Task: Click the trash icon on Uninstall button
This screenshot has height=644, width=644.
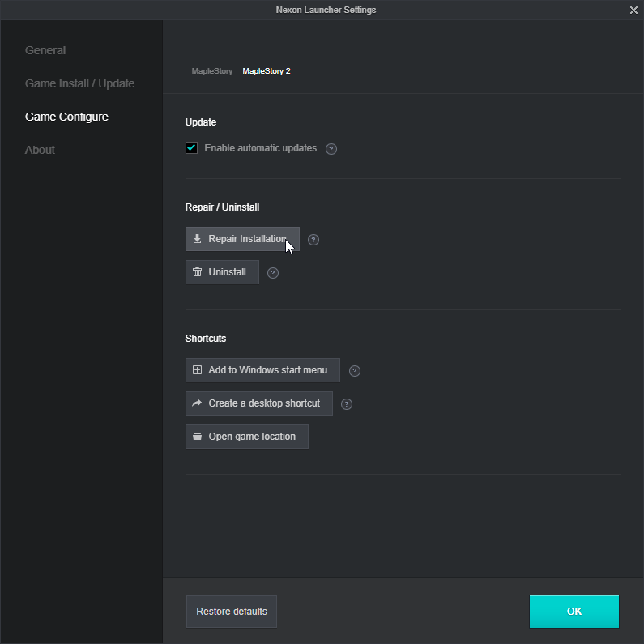Action: click(x=197, y=272)
